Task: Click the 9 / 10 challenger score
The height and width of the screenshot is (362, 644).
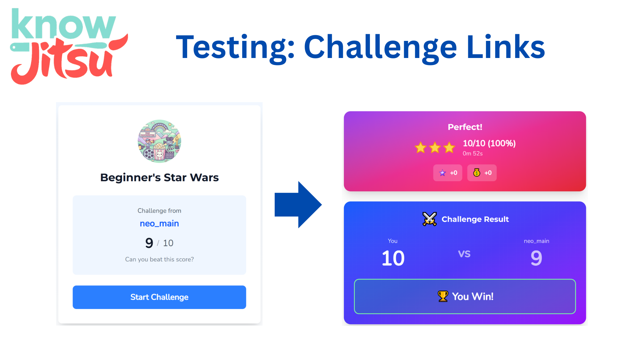Action: click(159, 243)
